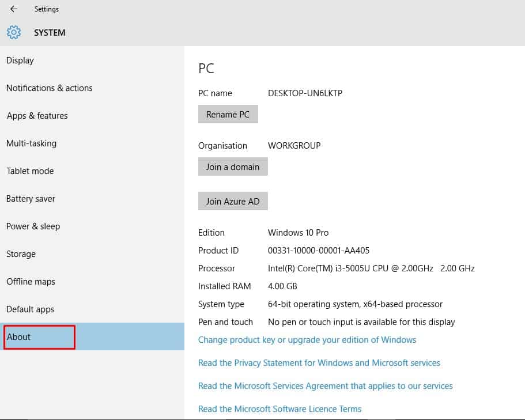
Task: Go to Offline maps section
Action: click(x=31, y=282)
